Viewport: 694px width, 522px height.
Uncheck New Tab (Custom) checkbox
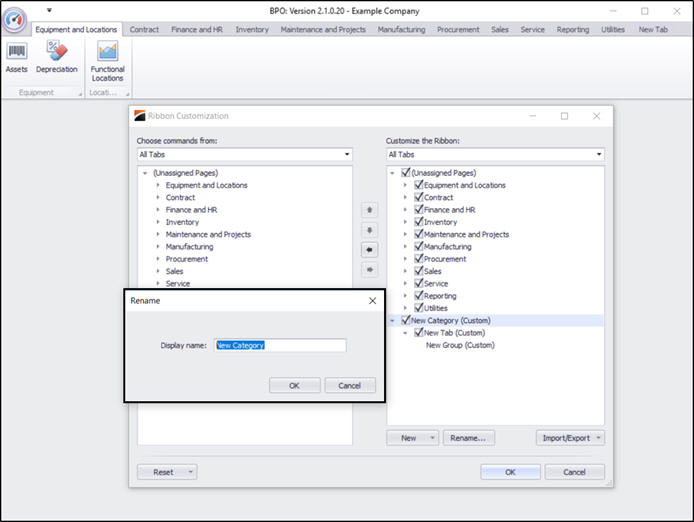tap(418, 333)
